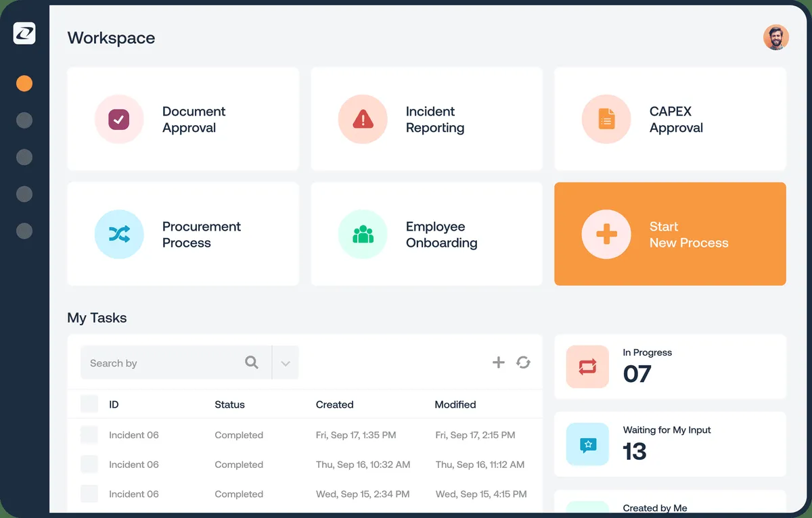
Task: Click the cell Wed, Sep 15, 4:15 PM
Action: point(482,494)
